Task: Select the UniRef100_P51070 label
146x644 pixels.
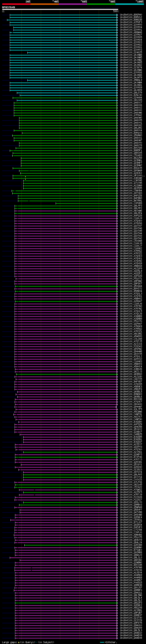Action: 131,321
